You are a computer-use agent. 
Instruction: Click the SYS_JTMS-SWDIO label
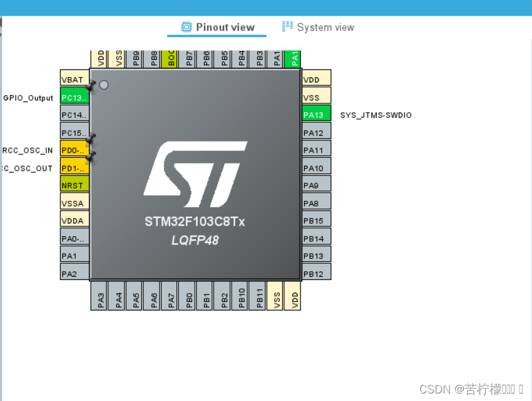click(x=376, y=115)
